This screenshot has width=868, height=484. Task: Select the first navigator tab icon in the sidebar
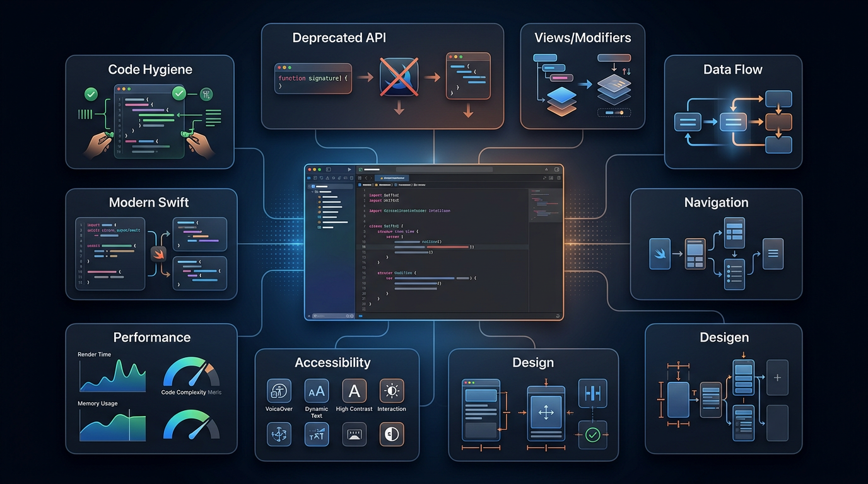[310, 178]
